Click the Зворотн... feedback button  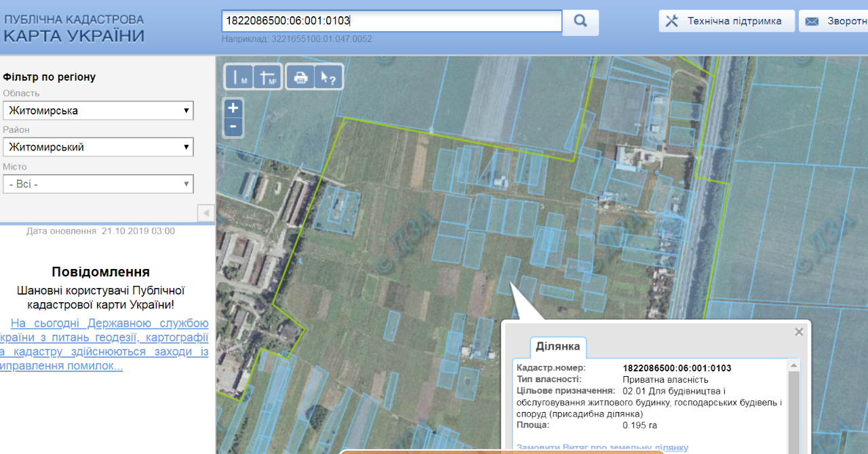tap(833, 21)
